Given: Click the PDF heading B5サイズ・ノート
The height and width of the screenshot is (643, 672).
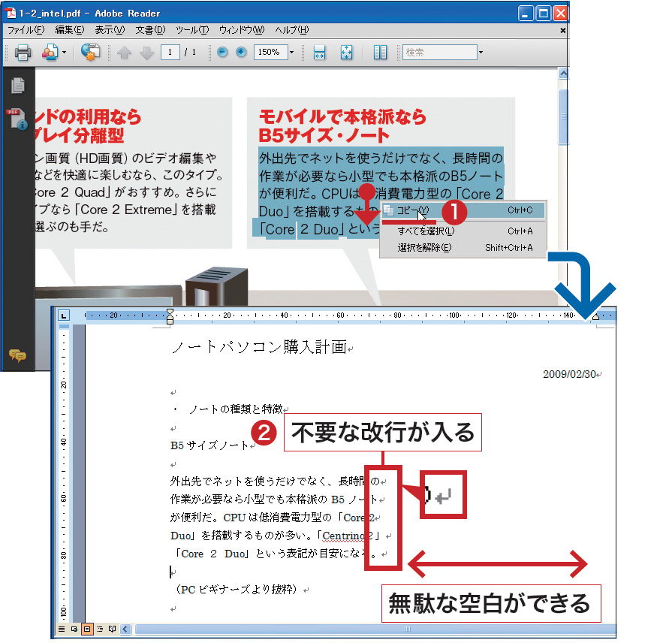Looking at the screenshot, I should (324, 136).
